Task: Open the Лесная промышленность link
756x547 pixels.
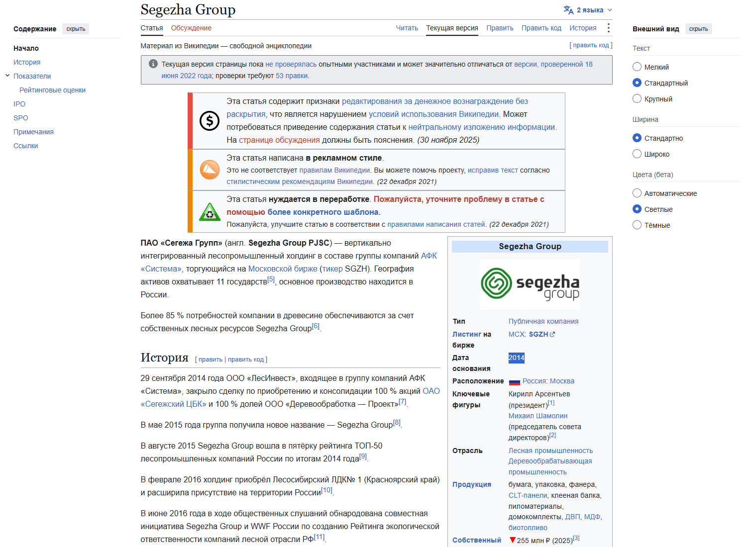Action: coord(550,451)
